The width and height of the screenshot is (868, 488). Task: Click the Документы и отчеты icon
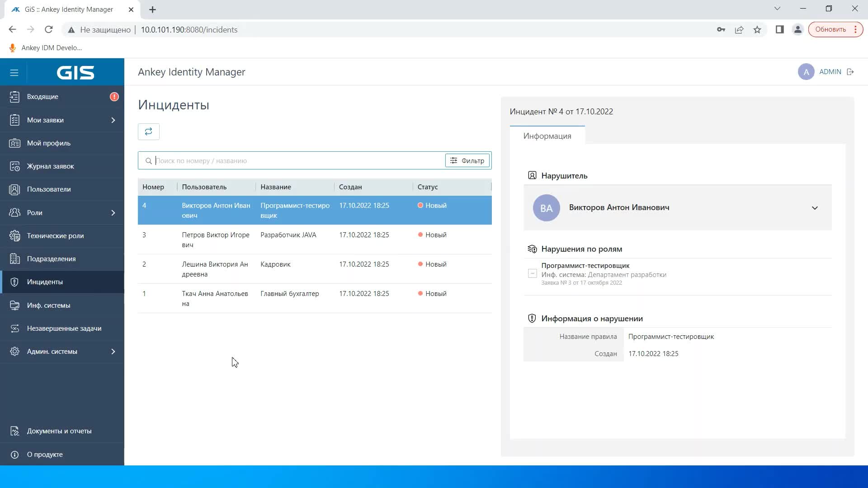[x=14, y=431]
